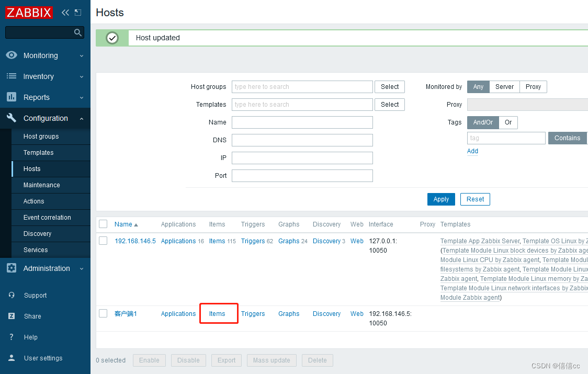Open Hosts submenu item
588x374 pixels.
(51, 169)
